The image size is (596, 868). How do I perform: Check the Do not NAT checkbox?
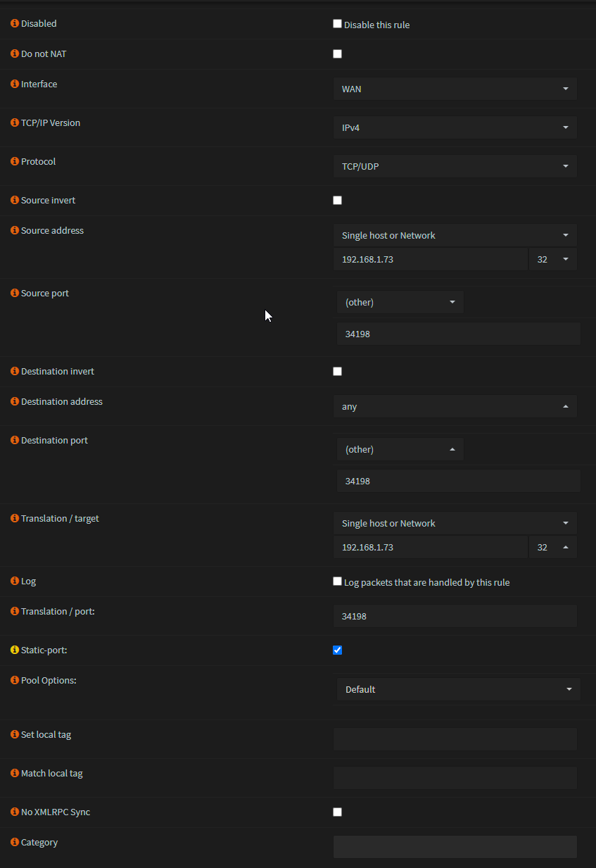[337, 54]
